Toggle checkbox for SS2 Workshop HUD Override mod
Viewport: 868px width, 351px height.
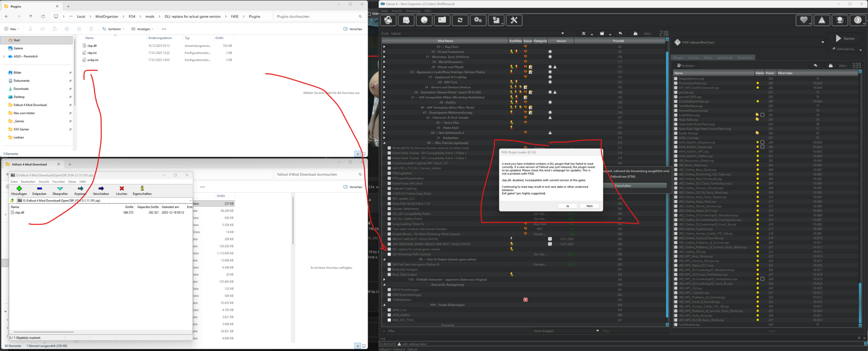(389, 254)
